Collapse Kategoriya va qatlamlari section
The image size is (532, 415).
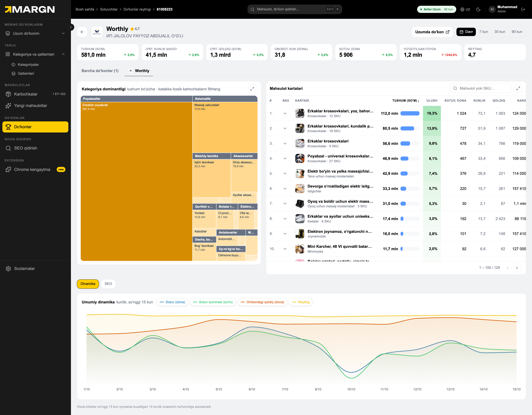click(x=35, y=54)
